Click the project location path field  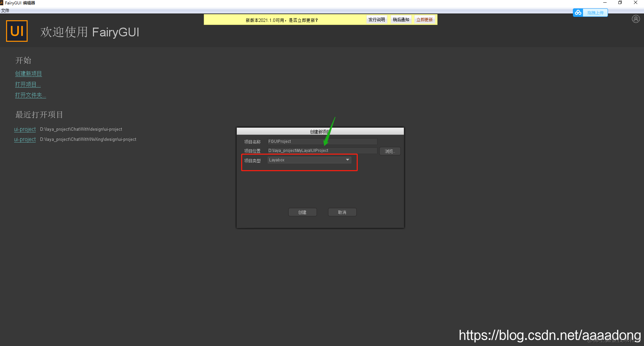pos(322,151)
